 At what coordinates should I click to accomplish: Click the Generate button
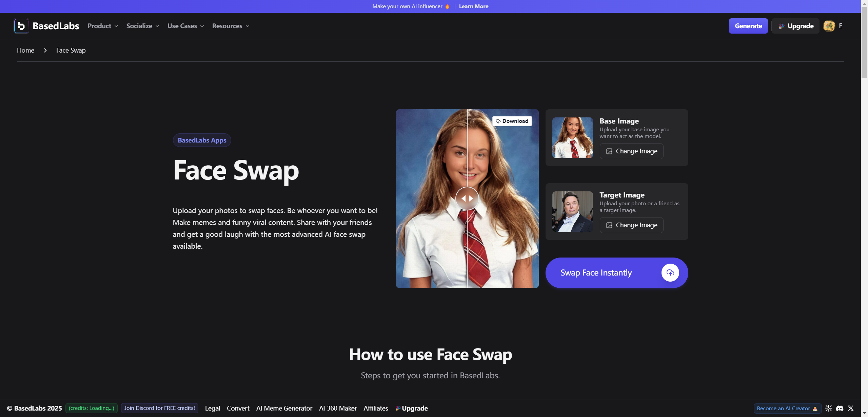[x=748, y=26]
